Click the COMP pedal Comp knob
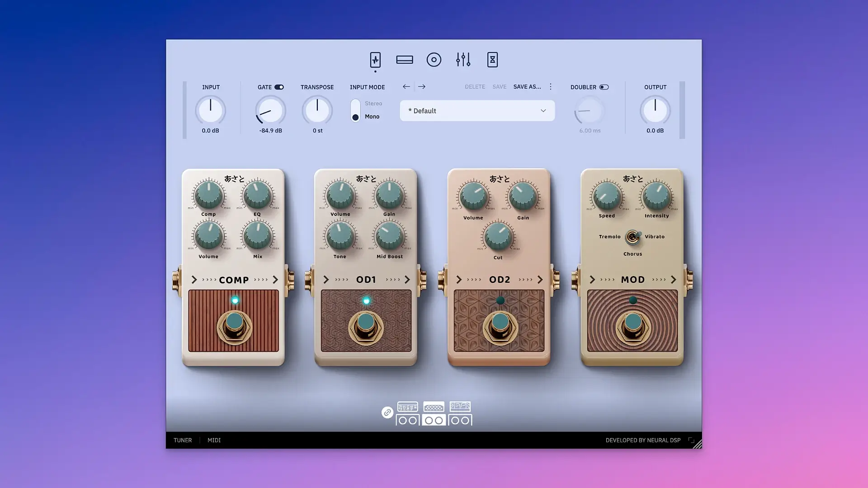Viewport: 868px width, 488px height. (208, 195)
